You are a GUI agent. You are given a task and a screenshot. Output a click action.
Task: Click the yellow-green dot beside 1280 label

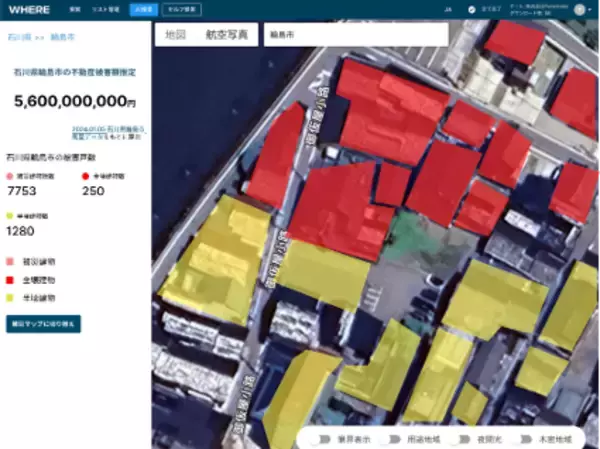click(x=10, y=216)
